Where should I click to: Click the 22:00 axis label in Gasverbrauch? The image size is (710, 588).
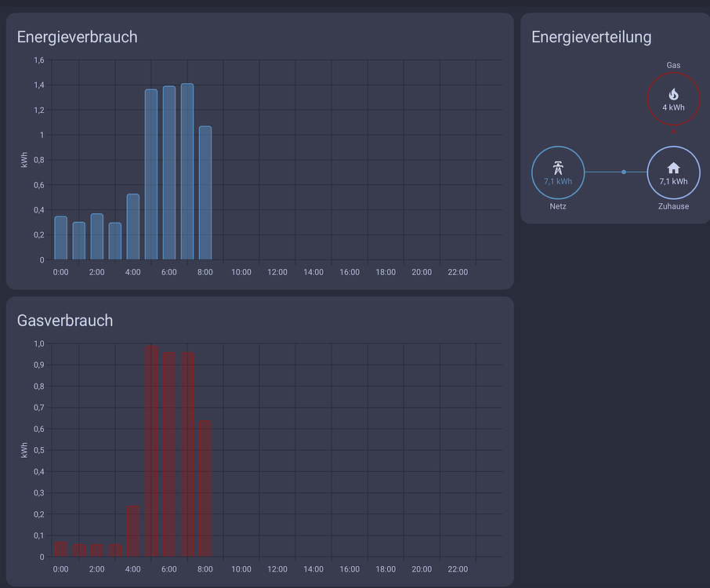coord(458,569)
